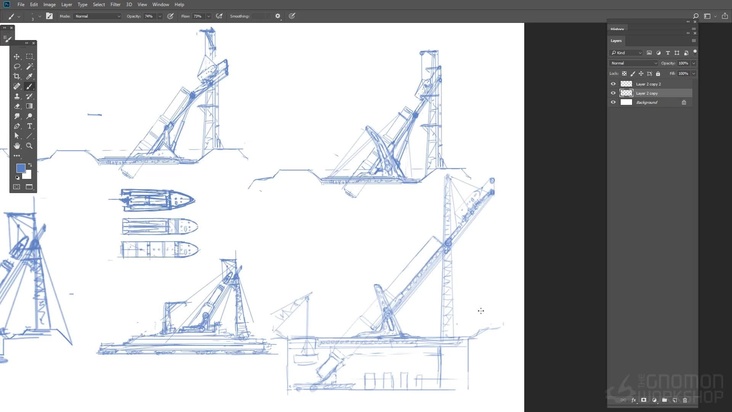Open the Filter menu

115,5
